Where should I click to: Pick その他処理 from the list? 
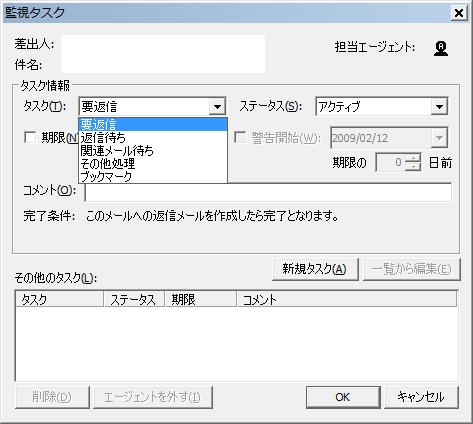pos(153,163)
